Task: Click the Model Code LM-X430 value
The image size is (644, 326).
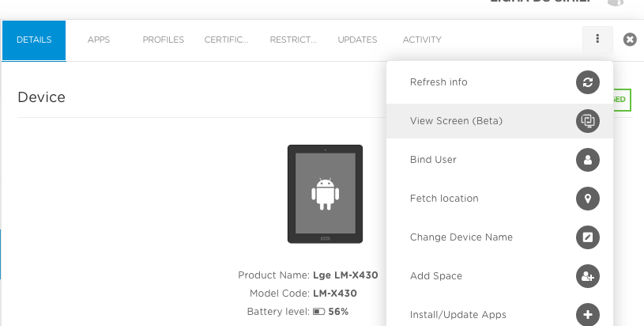Action: [x=335, y=294]
